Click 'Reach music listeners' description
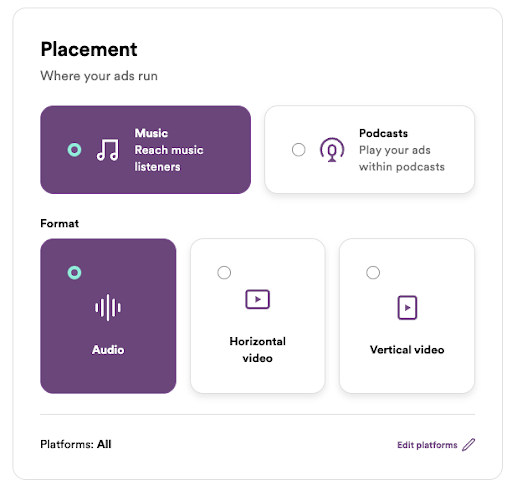512x490 pixels. pyautogui.click(x=169, y=158)
